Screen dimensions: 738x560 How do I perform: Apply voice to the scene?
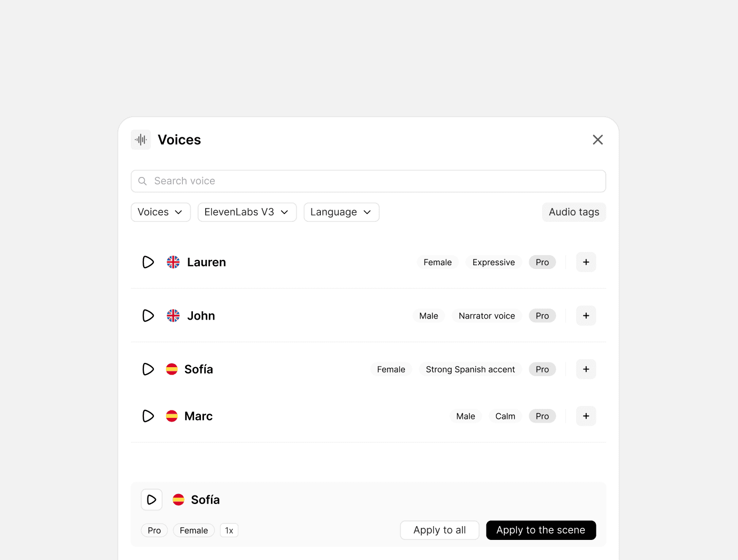(x=541, y=530)
